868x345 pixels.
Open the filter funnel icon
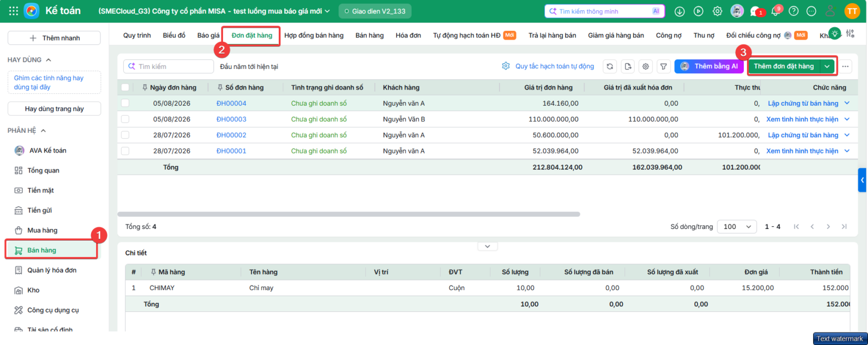(x=663, y=66)
